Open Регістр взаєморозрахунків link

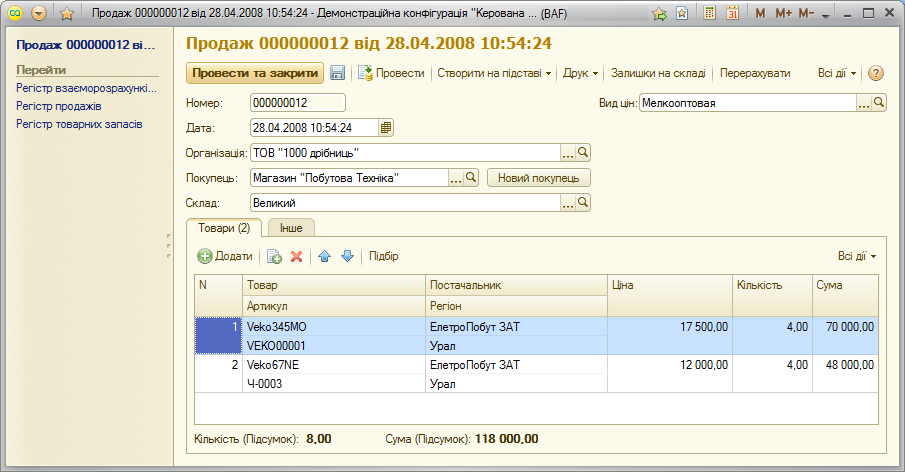(87, 88)
